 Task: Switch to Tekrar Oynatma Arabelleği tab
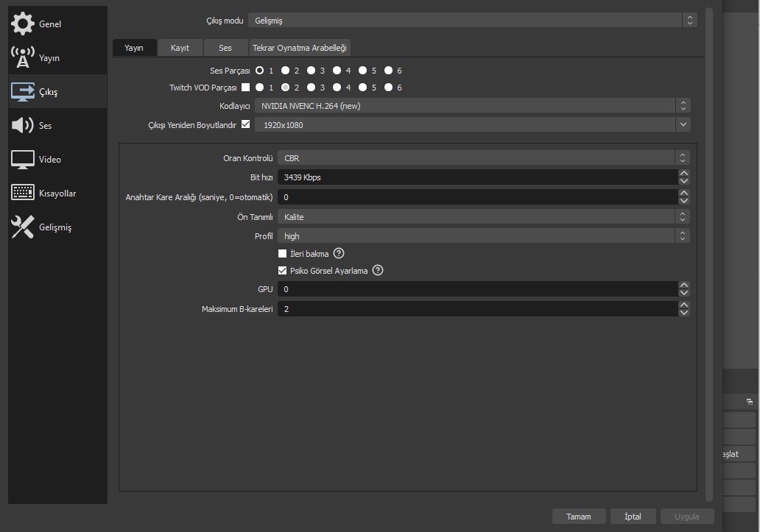[300, 48]
